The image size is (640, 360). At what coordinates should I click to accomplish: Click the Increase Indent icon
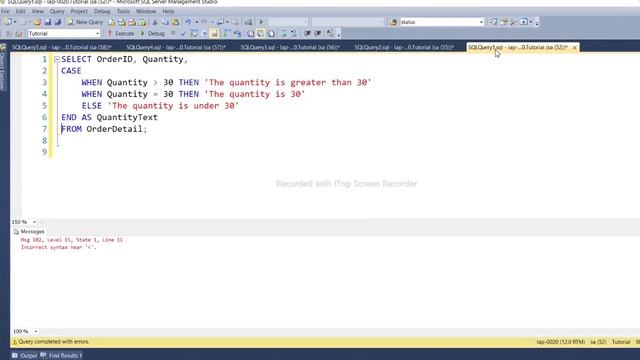(x=318, y=33)
